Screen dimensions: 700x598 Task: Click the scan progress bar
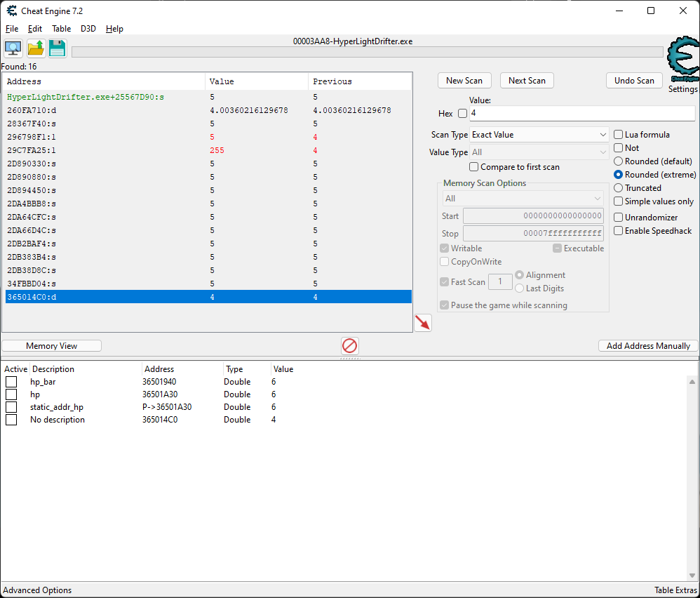point(367,52)
